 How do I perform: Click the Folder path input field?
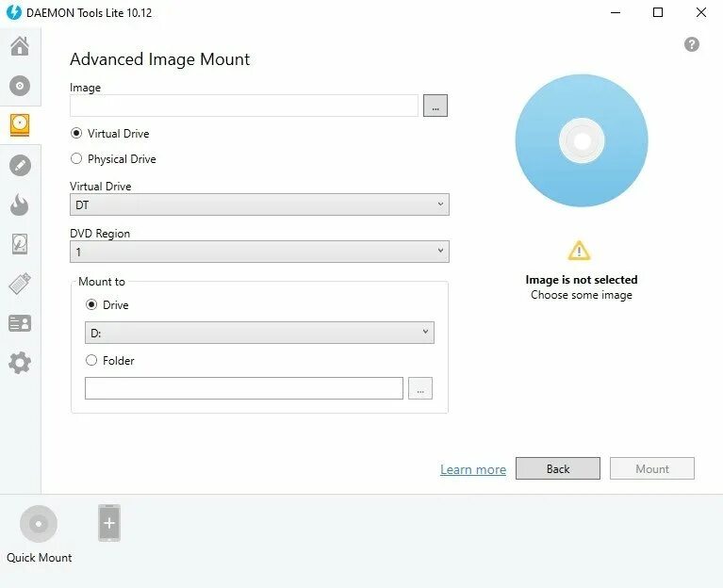tap(244, 388)
